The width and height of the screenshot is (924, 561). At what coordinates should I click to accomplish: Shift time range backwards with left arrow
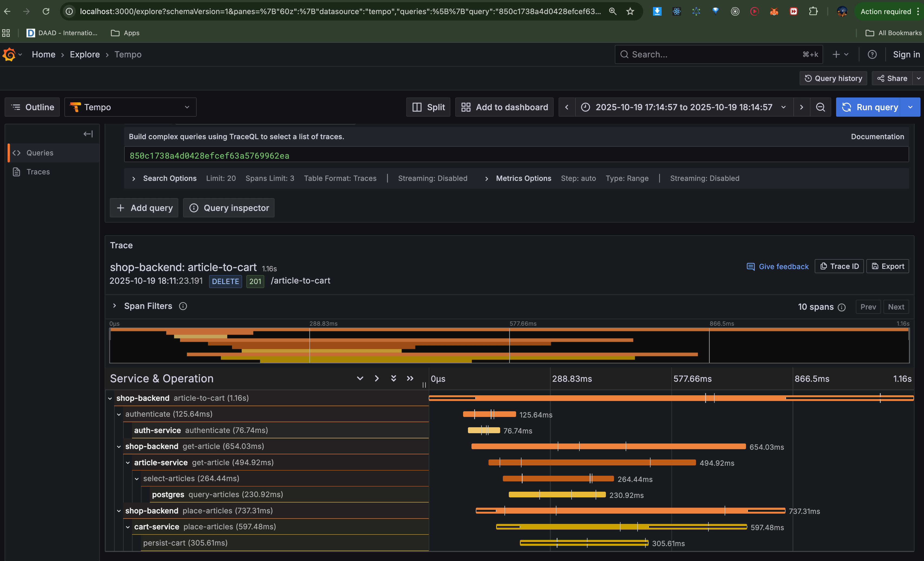567,107
